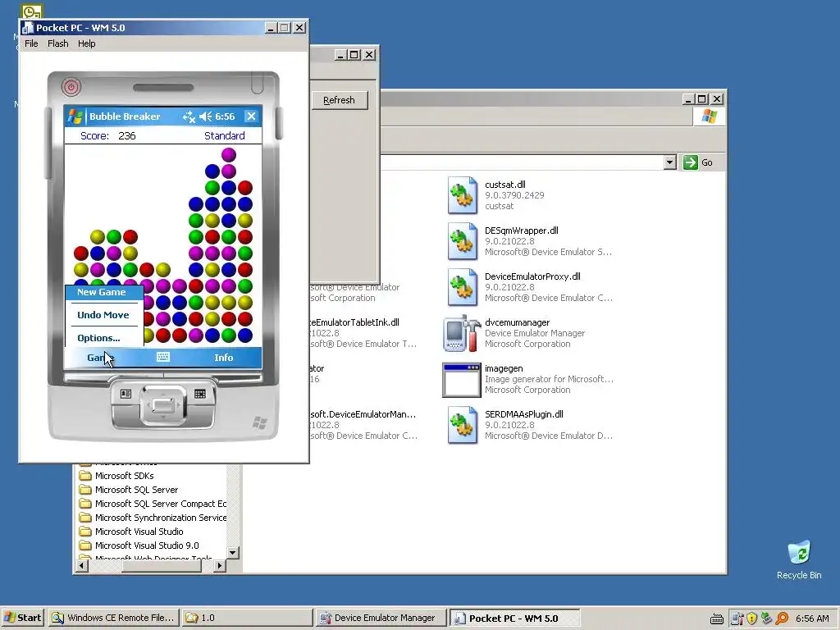Select Microsoft Synchronization Service folder
This screenshot has width=840, height=630.
pos(153,518)
